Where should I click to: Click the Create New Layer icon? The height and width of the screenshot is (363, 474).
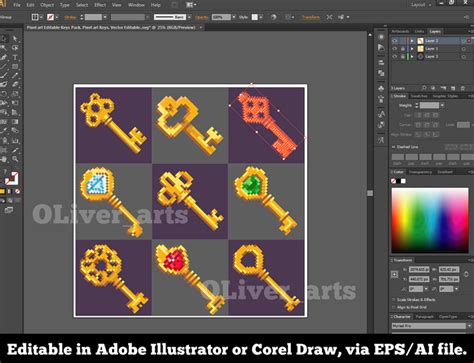(x=453, y=88)
